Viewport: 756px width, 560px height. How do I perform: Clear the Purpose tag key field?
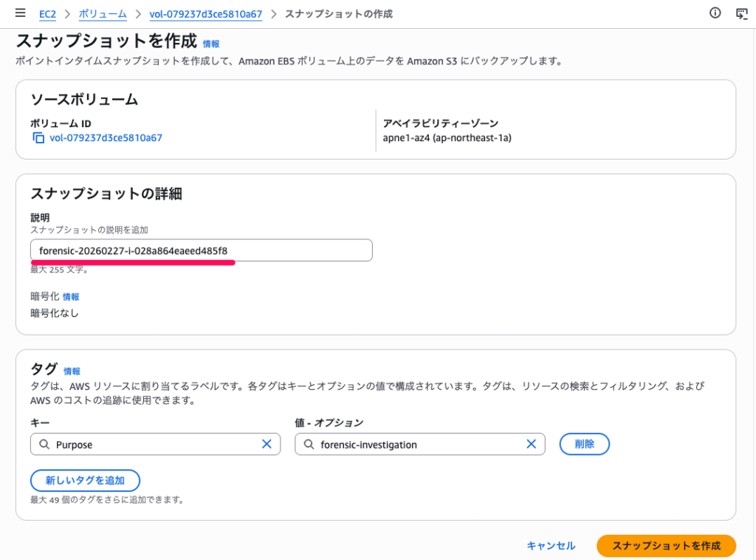click(x=267, y=444)
